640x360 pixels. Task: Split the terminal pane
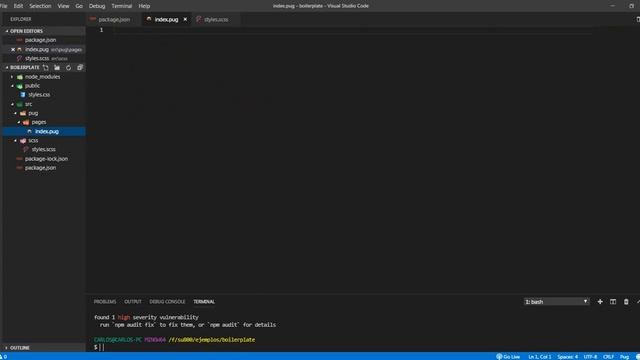613,302
